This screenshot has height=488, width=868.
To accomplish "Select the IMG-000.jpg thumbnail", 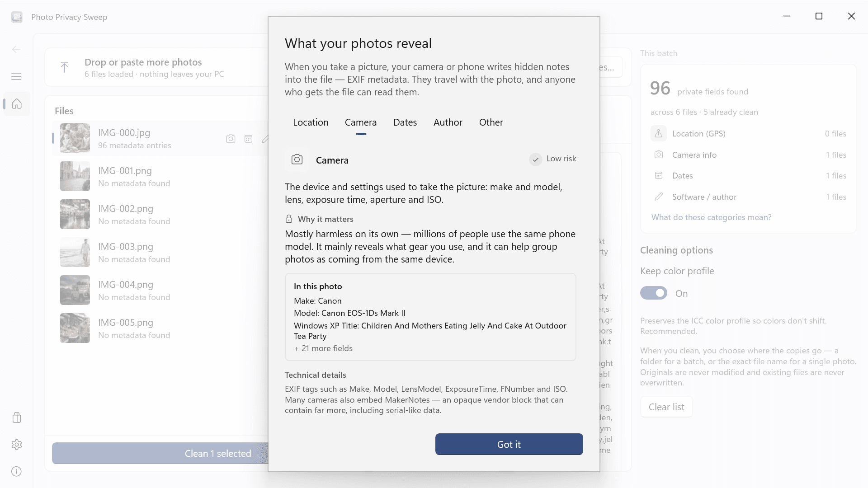I will pyautogui.click(x=75, y=138).
